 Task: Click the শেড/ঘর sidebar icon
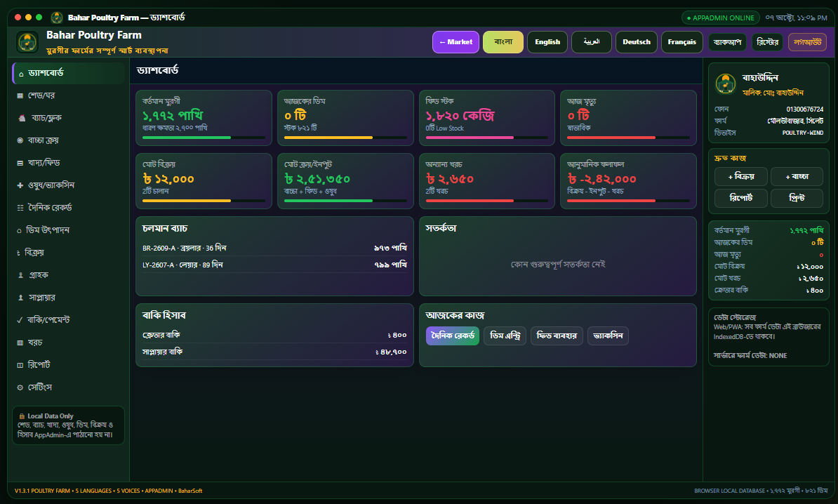20,95
